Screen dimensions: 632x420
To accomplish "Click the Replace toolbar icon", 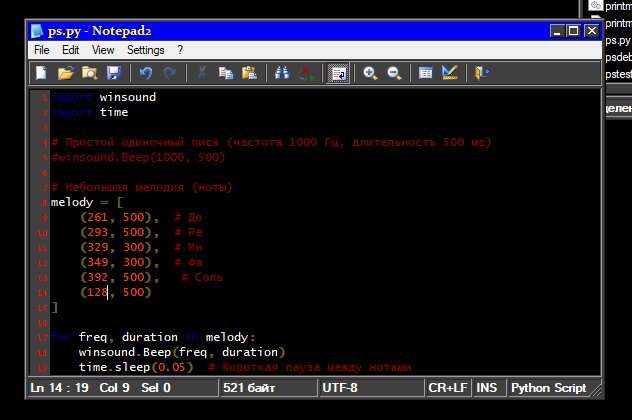I will (306, 73).
